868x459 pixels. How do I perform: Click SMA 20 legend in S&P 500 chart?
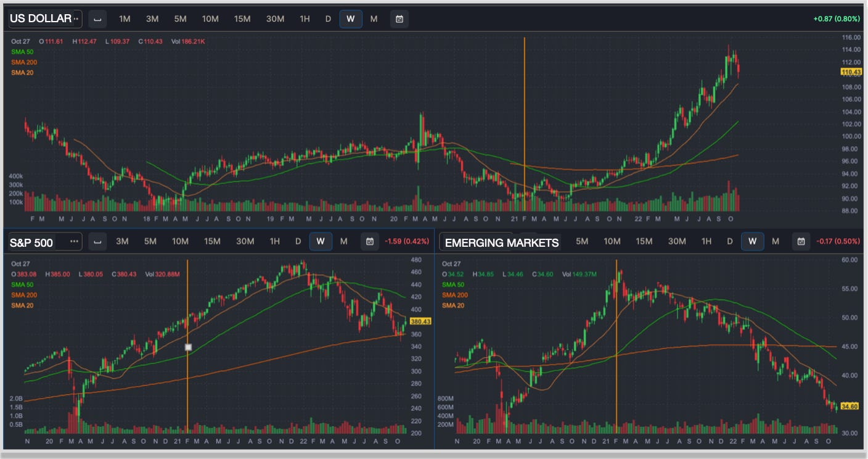tap(22, 305)
